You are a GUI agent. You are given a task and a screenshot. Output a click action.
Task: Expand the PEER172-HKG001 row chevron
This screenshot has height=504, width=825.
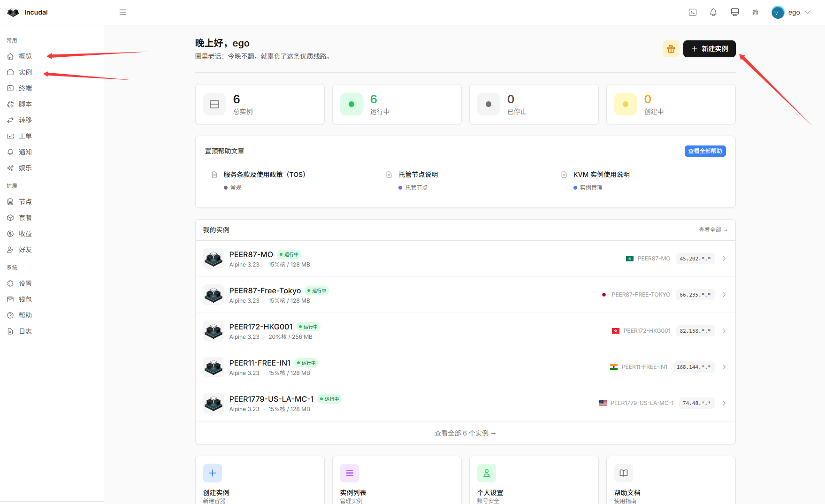click(724, 331)
